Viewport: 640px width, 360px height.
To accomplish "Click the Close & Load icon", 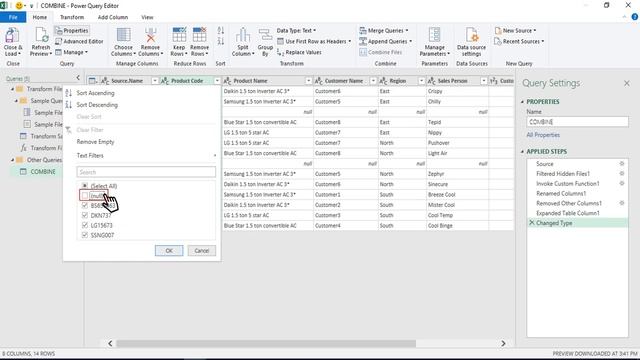I will (12, 36).
